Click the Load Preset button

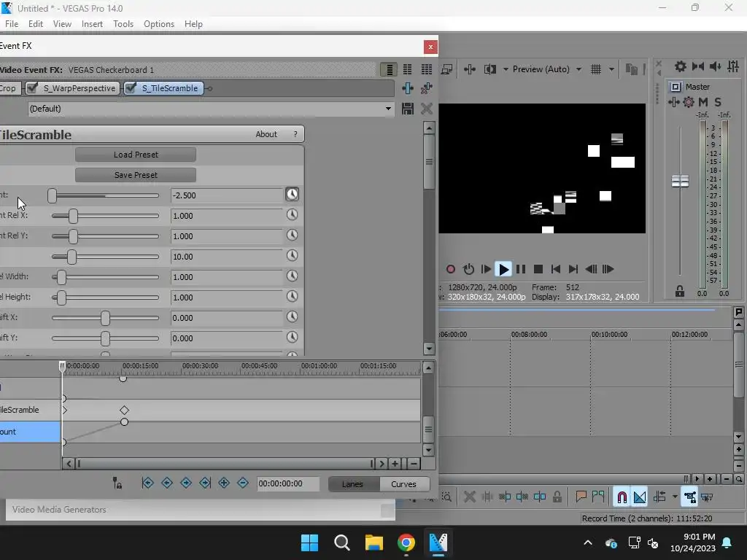coord(136,155)
